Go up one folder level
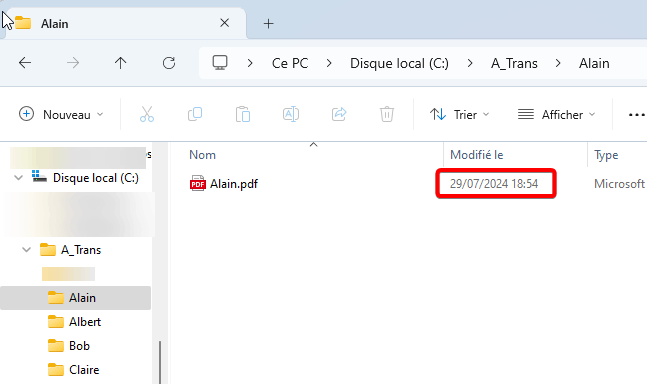Screen dimensions: 647x384 pyautogui.click(x=120, y=63)
